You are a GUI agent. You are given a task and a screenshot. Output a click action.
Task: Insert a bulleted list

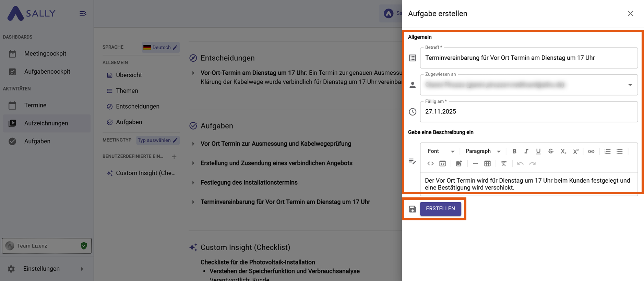coord(619,151)
